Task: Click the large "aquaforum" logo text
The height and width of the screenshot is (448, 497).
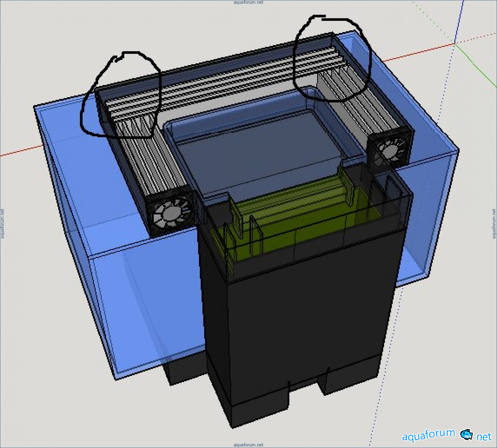Action: (428, 435)
